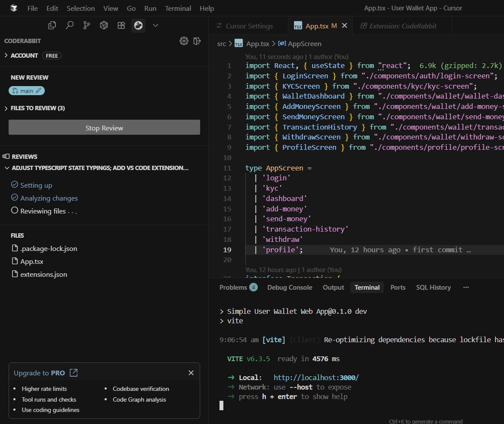
Task: Open the Go menu
Action: pyautogui.click(x=131, y=8)
